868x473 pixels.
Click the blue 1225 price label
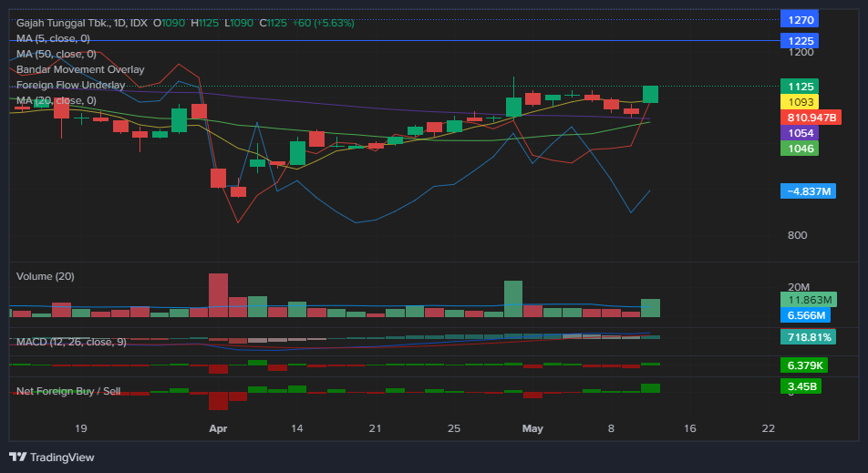(x=800, y=41)
